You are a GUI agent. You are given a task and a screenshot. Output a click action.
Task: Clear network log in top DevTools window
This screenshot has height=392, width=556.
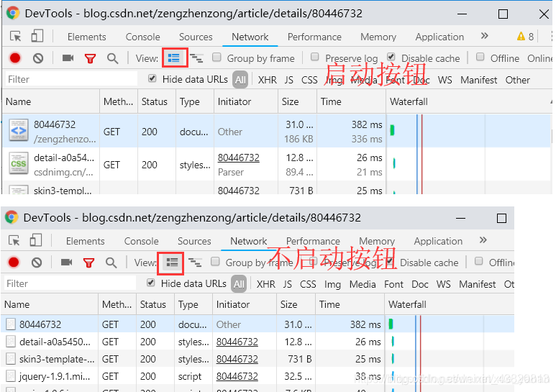pyautogui.click(x=38, y=58)
